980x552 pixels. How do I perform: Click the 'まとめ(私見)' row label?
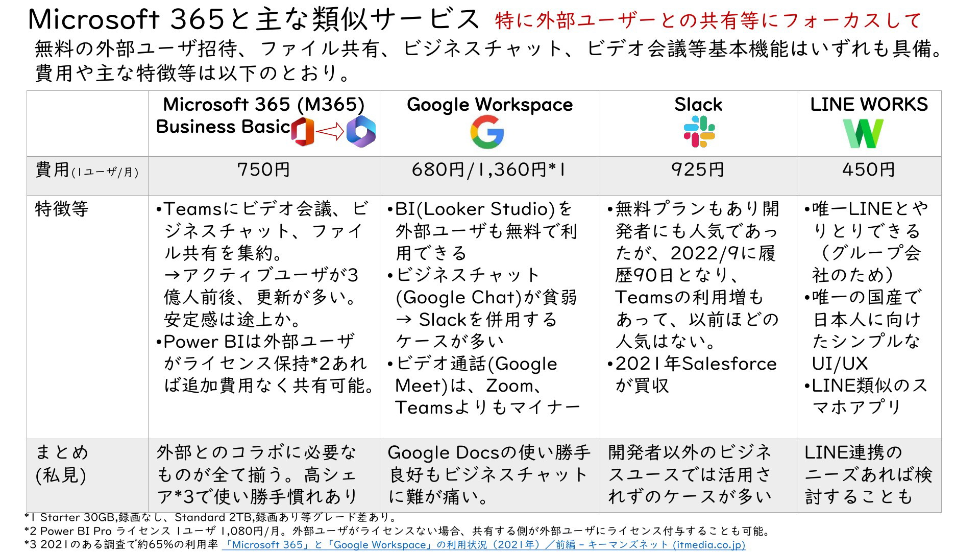point(62,464)
